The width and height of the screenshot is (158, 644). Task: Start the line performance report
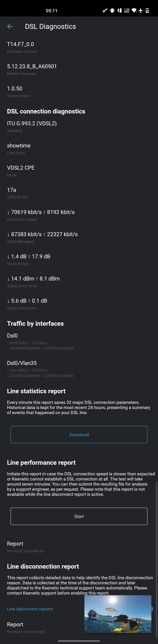pyautogui.click(x=79, y=516)
